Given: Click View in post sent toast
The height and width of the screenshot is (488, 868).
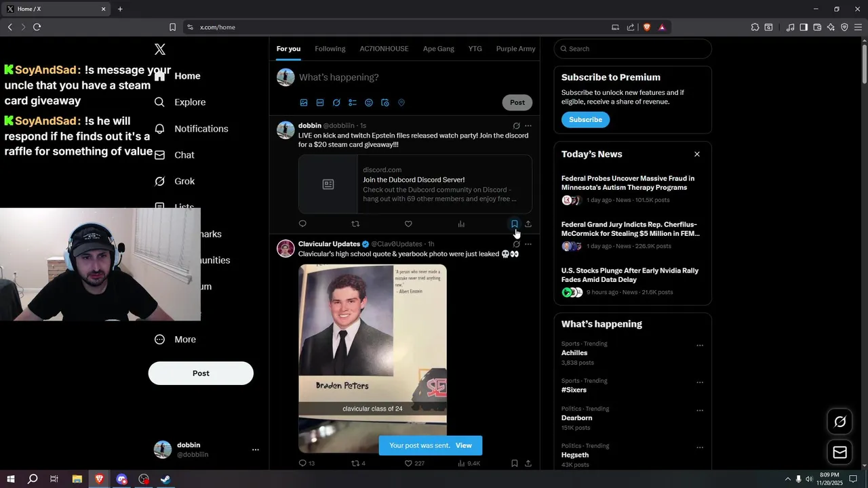Looking at the screenshot, I should coord(464,445).
